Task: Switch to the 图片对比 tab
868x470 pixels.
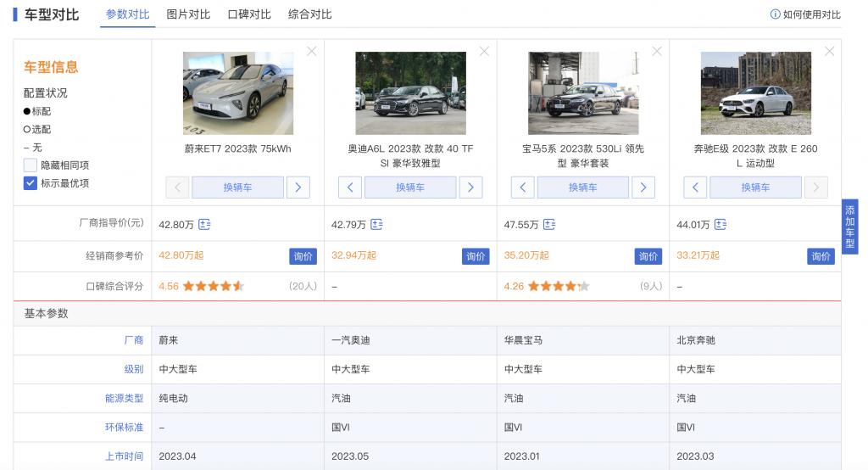Action: (188, 14)
